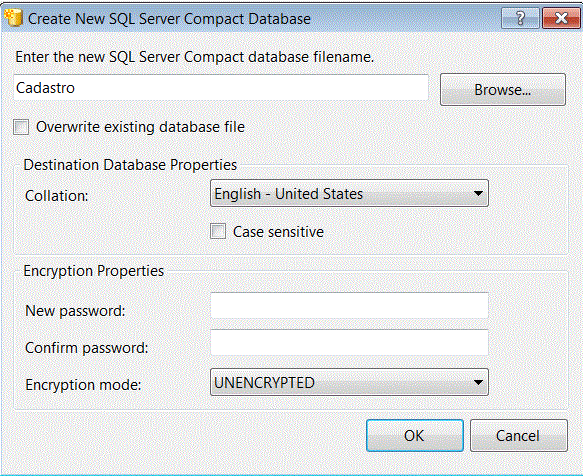Click the Encryption Properties group title
The width and height of the screenshot is (583, 476).
coord(93,271)
